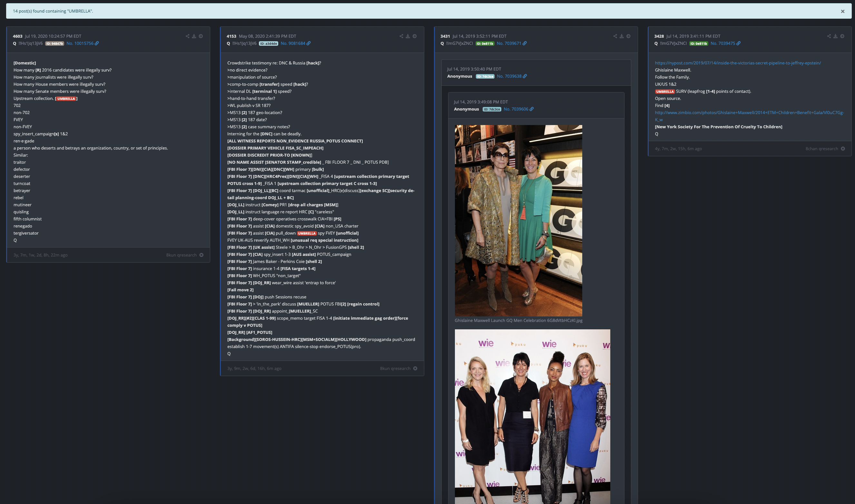Click the highlighted UMBRELLA tag in post 4153

[x=307, y=233]
